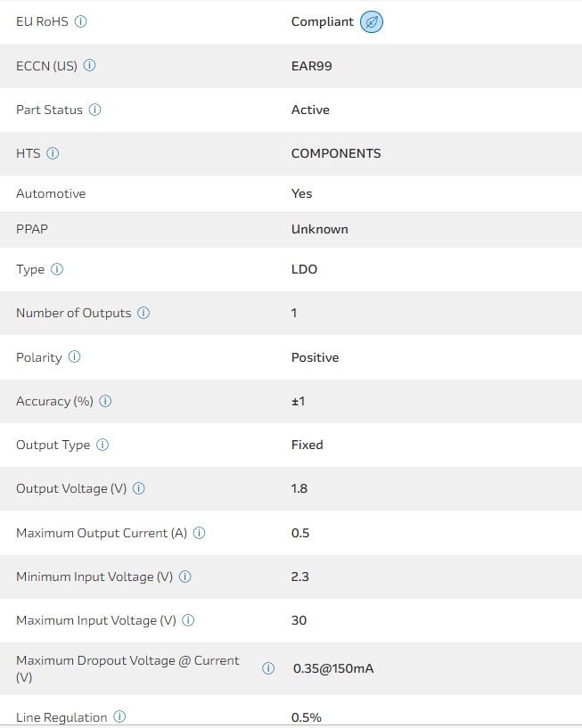Viewport: 582px width, 728px height.
Task: Click the Output Type info icon
Action: tap(102, 445)
